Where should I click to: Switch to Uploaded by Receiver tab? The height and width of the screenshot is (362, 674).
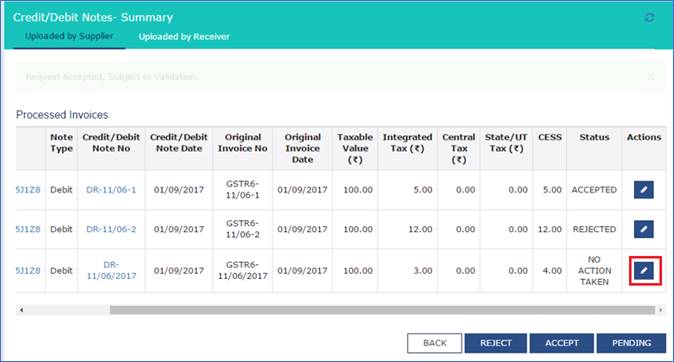(184, 37)
